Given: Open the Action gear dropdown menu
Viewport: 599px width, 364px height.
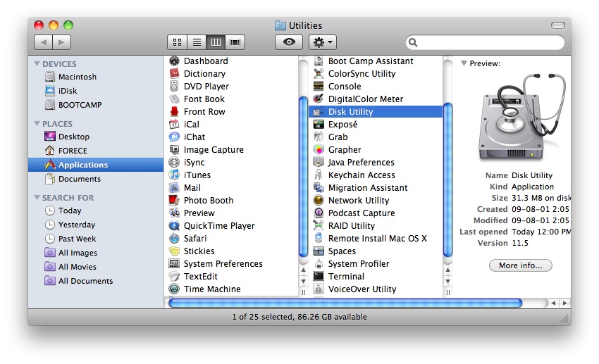Looking at the screenshot, I should [x=323, y=42].
